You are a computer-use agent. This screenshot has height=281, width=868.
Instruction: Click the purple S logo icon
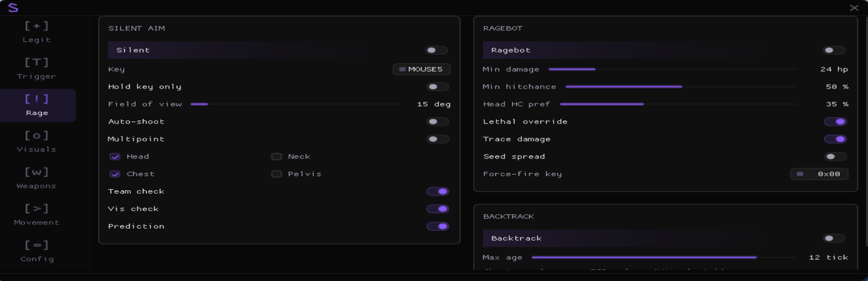point(13,7)
